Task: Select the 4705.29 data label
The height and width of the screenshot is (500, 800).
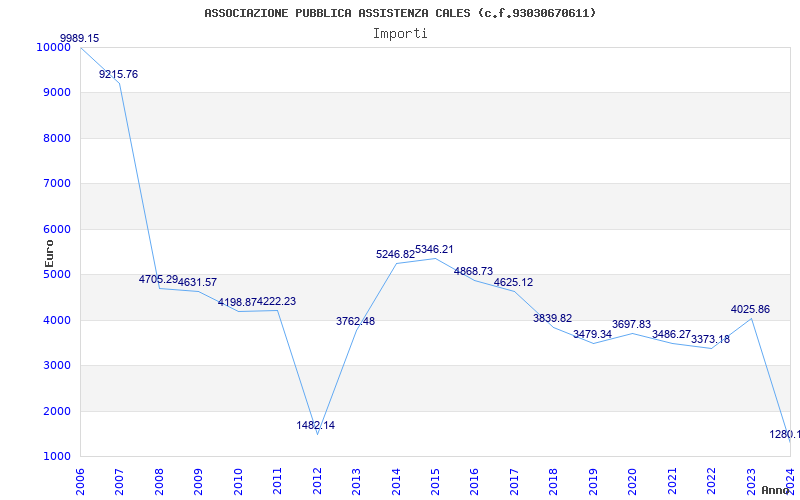Action: coord(158,280)
